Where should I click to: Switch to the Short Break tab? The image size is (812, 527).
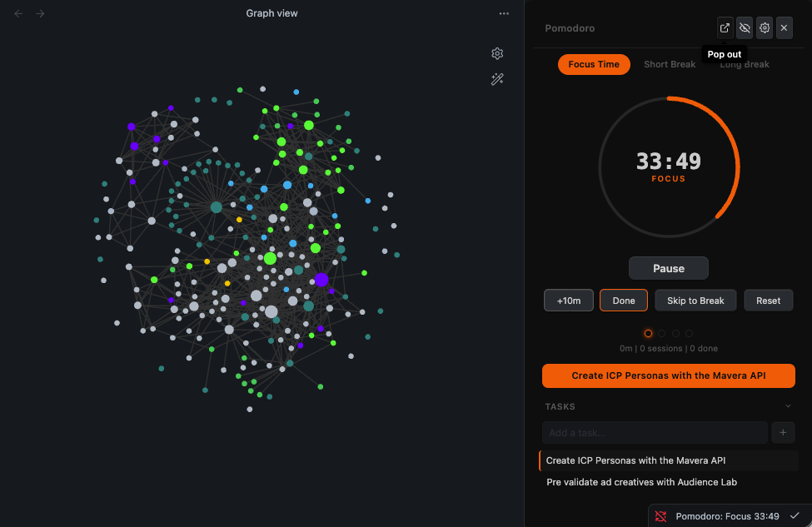669,64
